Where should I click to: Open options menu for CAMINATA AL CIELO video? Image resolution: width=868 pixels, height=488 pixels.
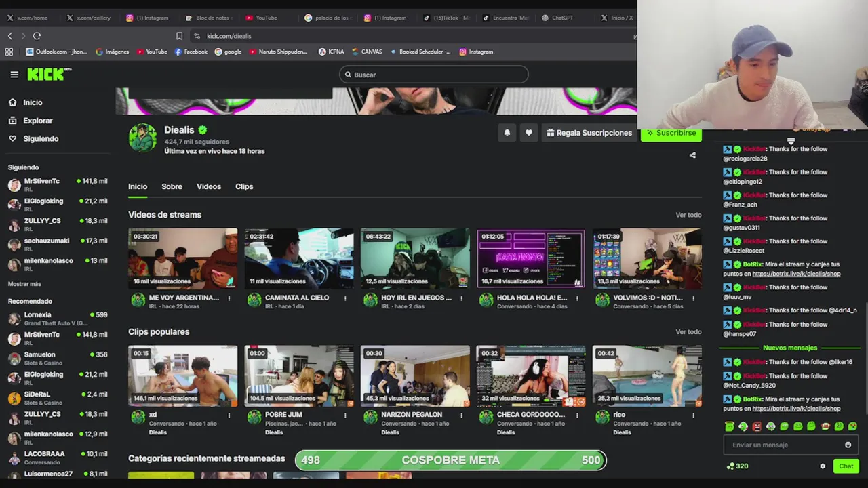(x=345, y=298)
